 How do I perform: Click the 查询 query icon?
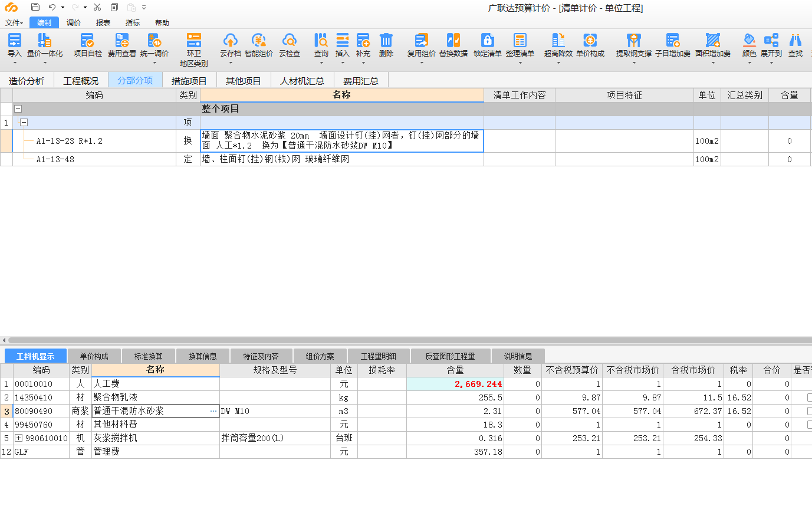(321, 41)
